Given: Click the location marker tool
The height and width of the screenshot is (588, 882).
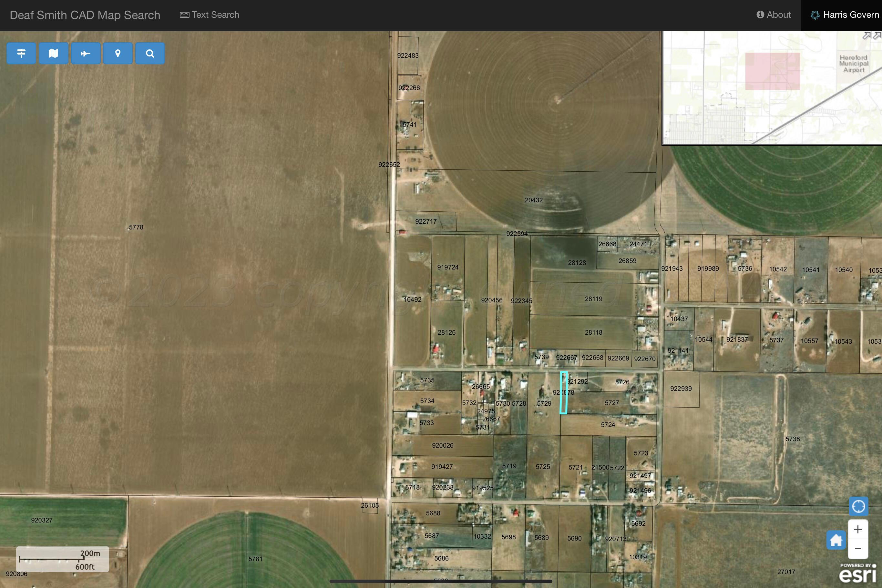Looking at the screenshot, I should [118, 53].
